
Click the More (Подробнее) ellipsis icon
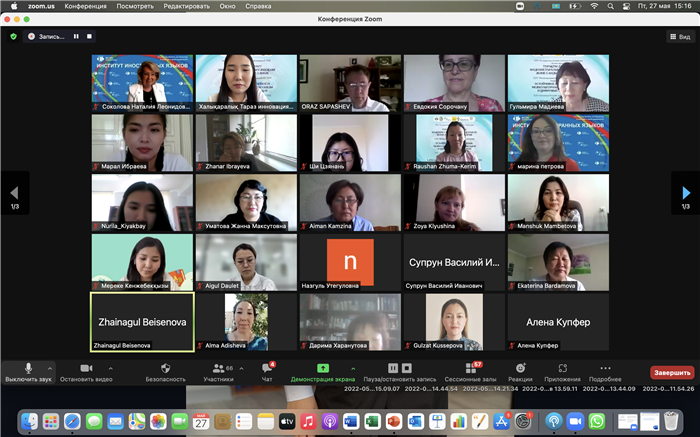pos(605,369)
